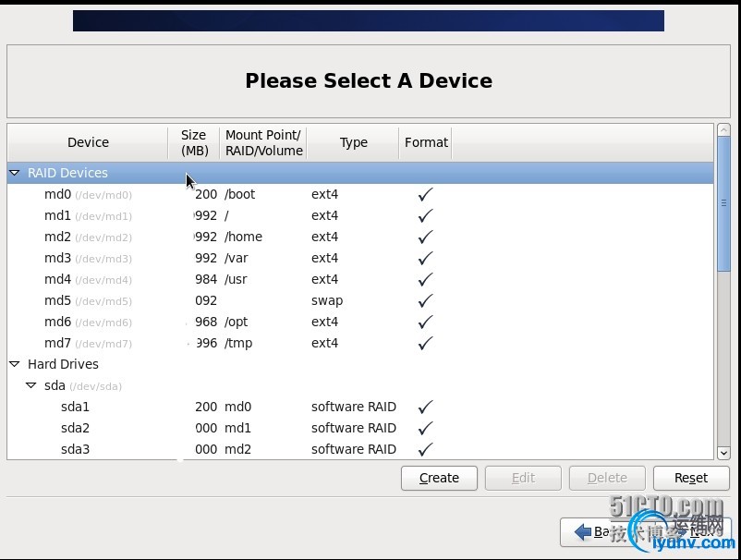
Task: Click the Device column header
Action: pos(87,142)
